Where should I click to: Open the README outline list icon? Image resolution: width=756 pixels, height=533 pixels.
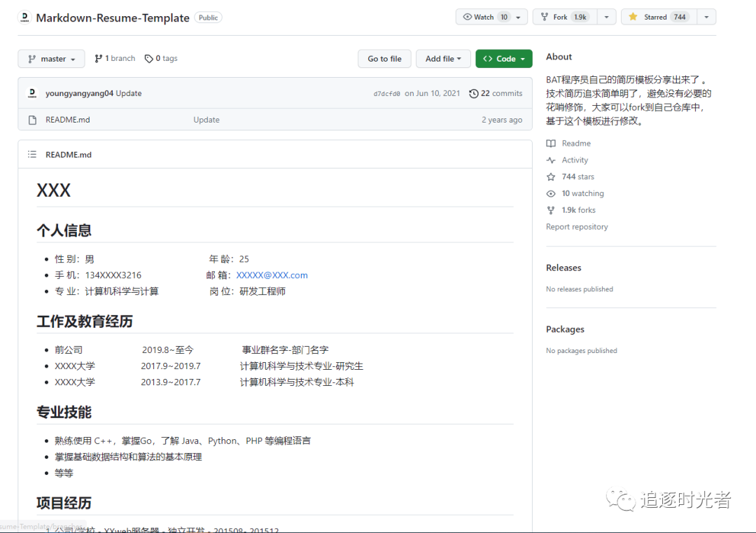click(32, 154)
